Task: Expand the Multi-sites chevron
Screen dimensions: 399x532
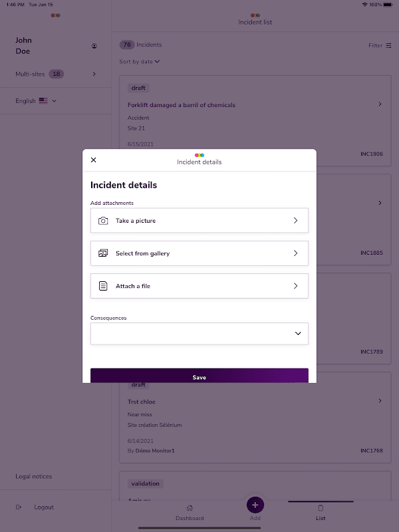Action: (94, 74)
